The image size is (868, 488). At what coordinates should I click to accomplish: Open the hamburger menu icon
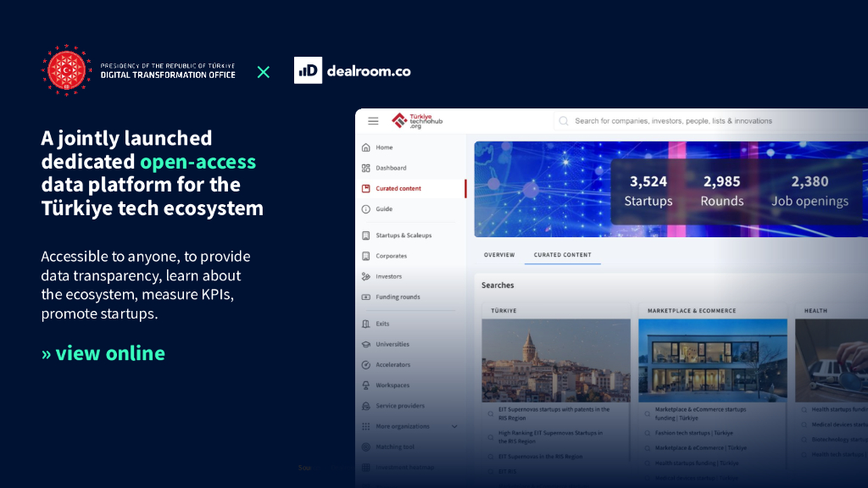pos(373,120)
